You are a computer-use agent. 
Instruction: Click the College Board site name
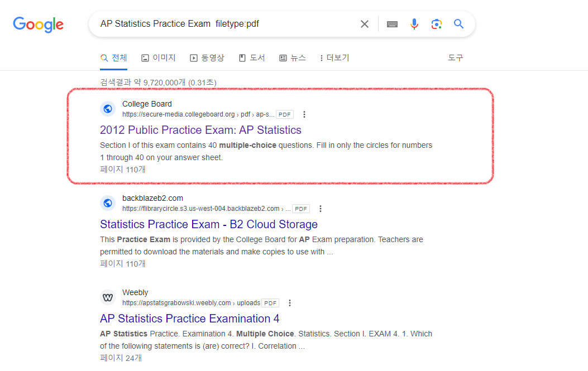(147, 104)
